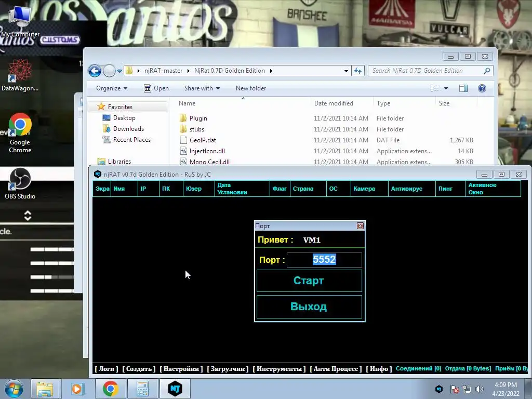This screenshot has width=532, height=399.
Task: Click njRAT-master in address breadcrumb
Action: [163, 71]
